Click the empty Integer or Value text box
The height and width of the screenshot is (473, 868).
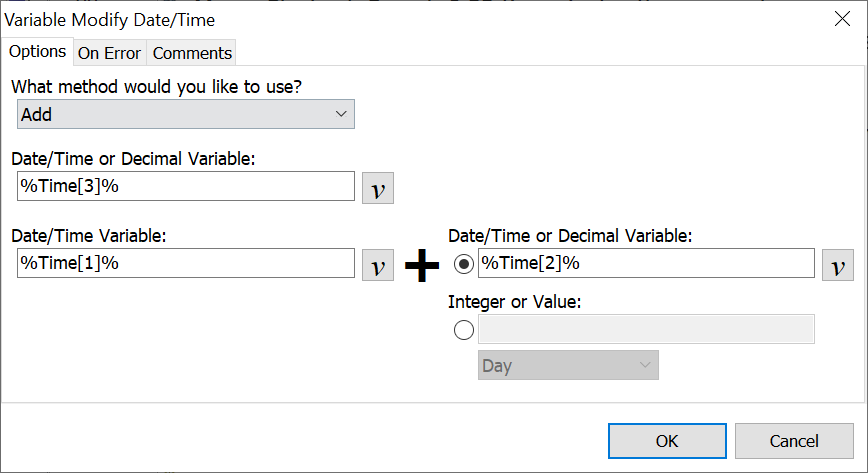tap(646, 330)
